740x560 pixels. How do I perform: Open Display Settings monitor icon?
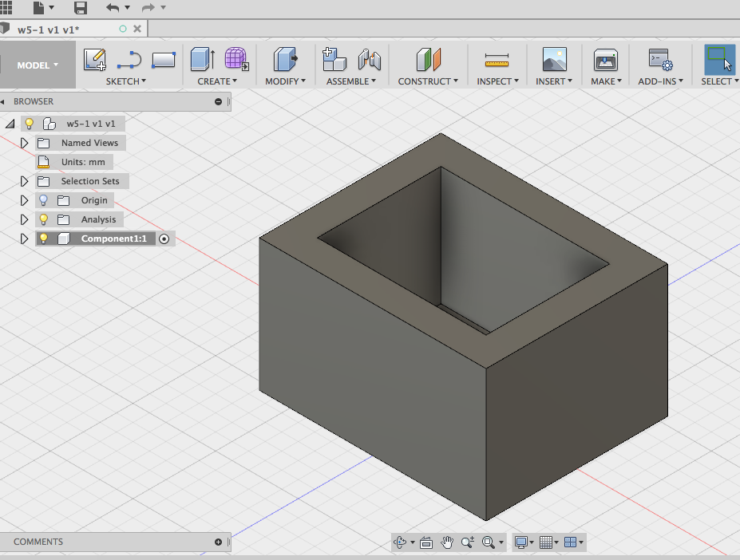click(x=521, y=542)
